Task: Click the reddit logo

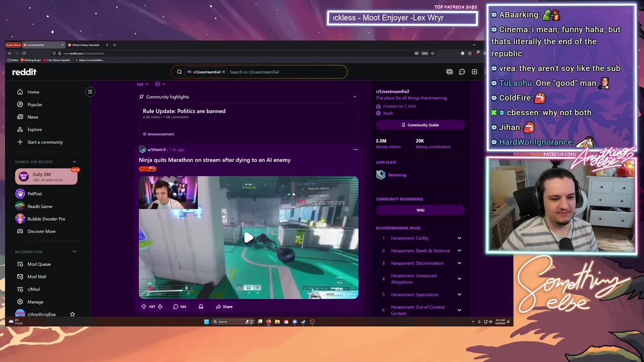Action: tap(24, 72)
